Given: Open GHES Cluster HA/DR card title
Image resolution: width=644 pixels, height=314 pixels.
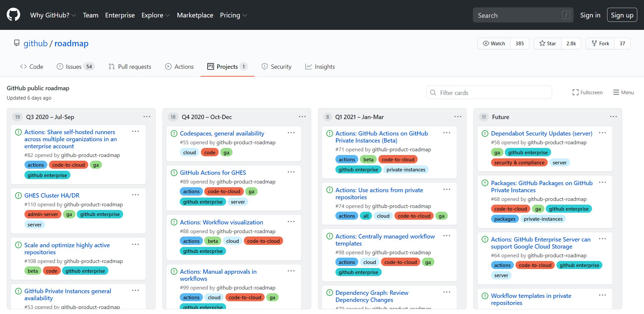Looking at the screenshot, I should point(52,195).
